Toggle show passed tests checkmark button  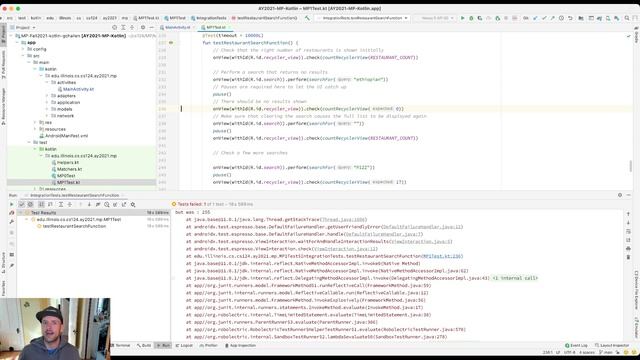point(22,204)
